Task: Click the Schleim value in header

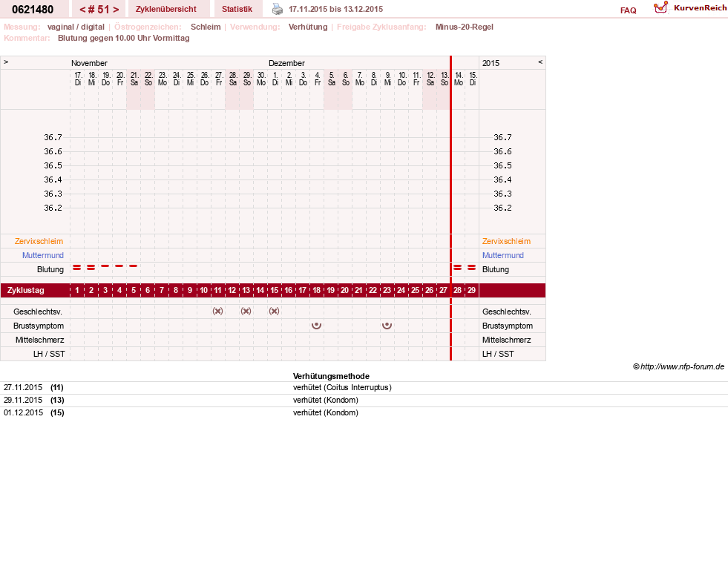Action: pos(206,27)
